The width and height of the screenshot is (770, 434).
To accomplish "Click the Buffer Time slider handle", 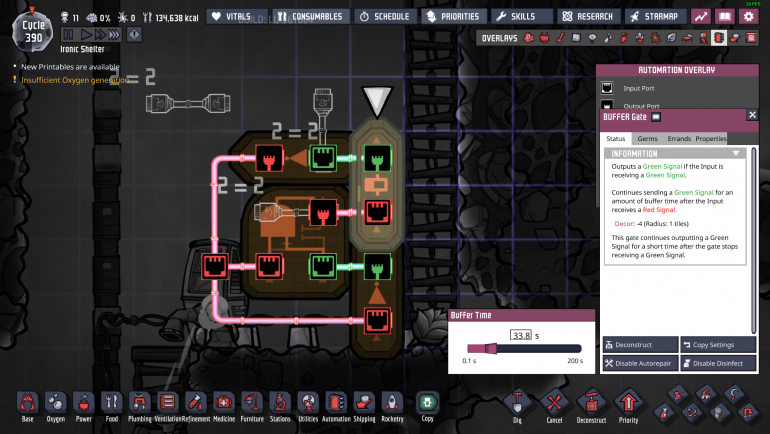I will click(491, 349).
